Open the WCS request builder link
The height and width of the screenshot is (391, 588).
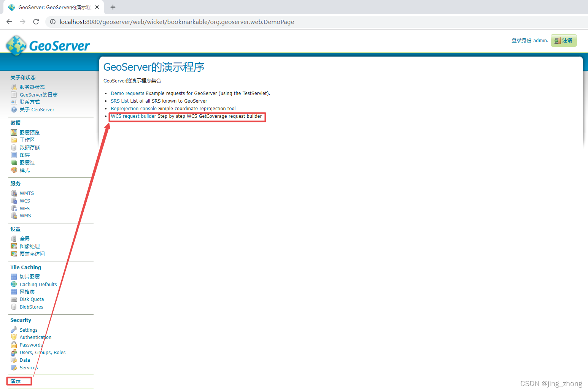[133, 116]
